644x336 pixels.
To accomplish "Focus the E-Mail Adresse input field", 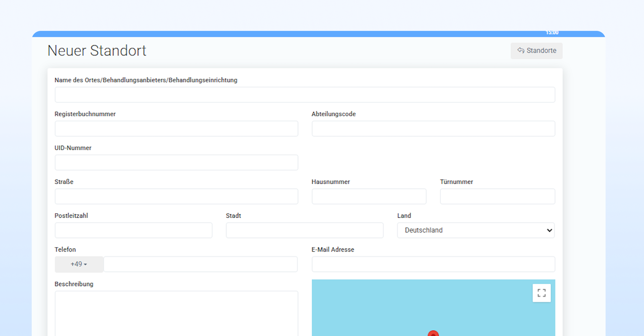I will (433, 264).
